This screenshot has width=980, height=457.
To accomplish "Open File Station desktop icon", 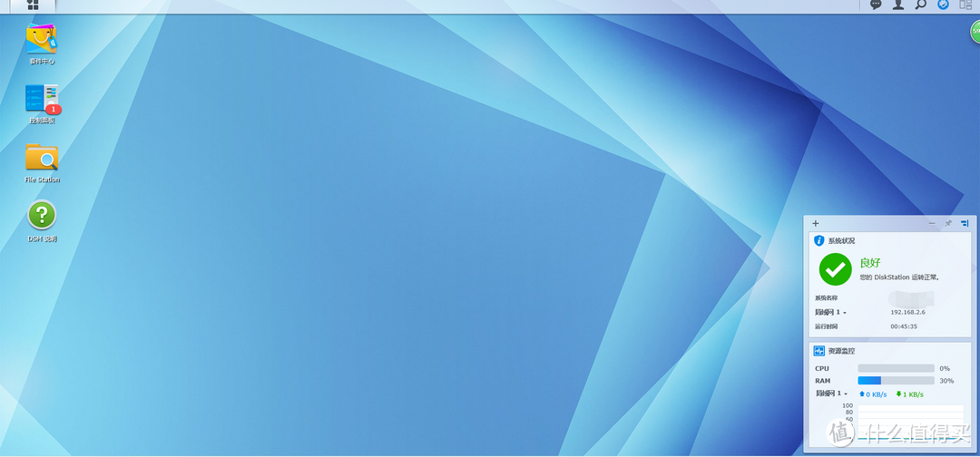I will [42, 158].
